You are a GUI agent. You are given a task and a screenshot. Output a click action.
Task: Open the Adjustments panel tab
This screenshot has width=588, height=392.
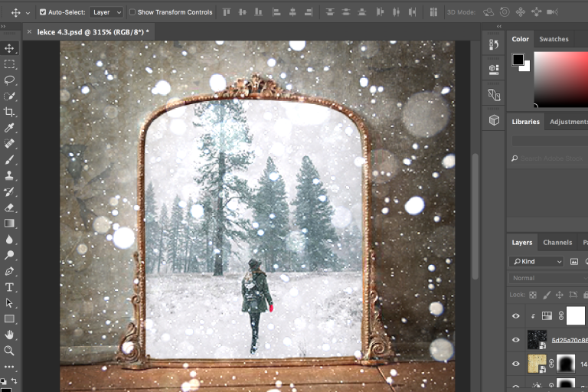tap(568, 122)
